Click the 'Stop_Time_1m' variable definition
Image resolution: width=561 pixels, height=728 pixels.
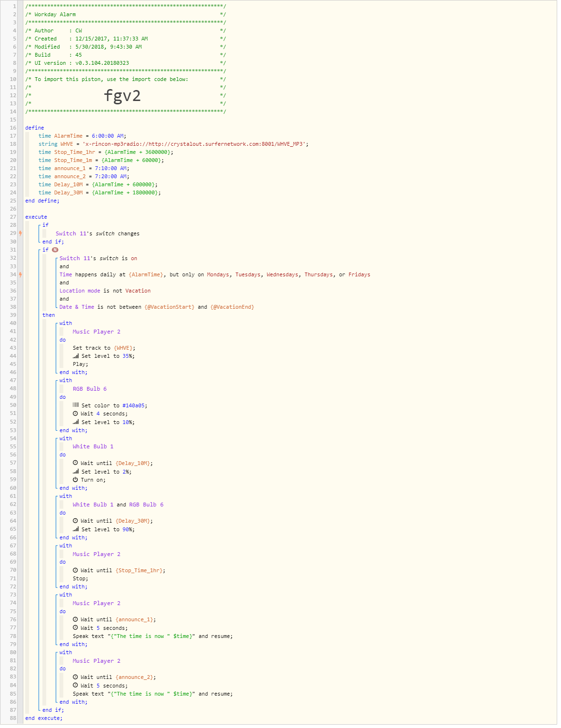point(101,160)
